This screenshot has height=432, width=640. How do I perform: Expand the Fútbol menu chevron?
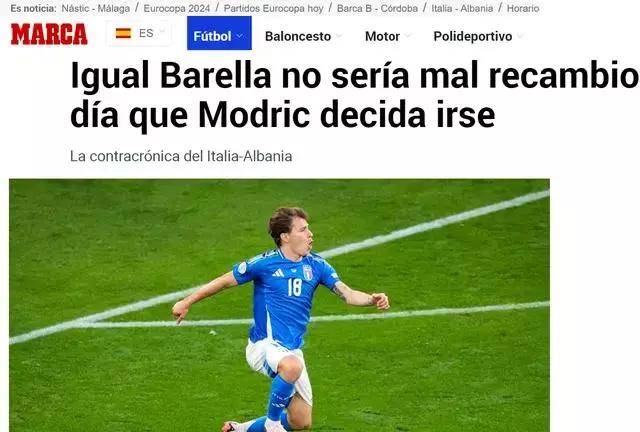(240, 36)
